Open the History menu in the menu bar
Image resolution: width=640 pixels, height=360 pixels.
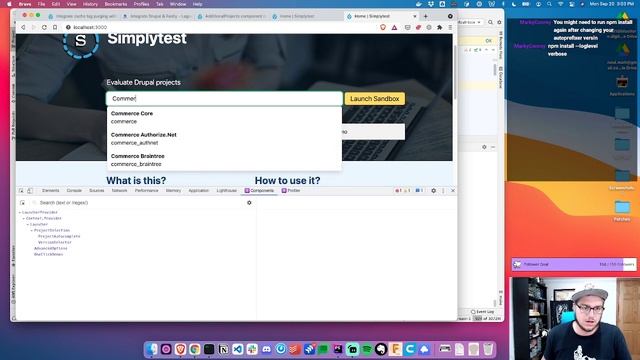click(x=90, y=4)
